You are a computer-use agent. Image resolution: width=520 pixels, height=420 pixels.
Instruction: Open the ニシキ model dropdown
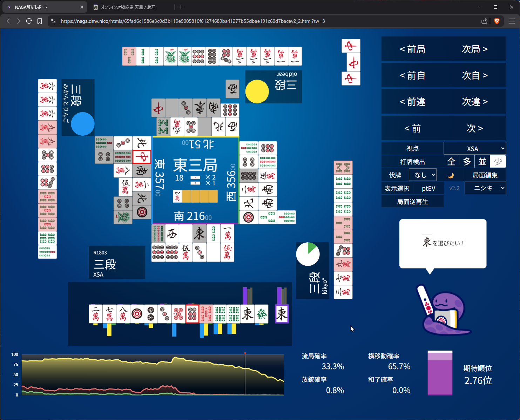(485, 188)
